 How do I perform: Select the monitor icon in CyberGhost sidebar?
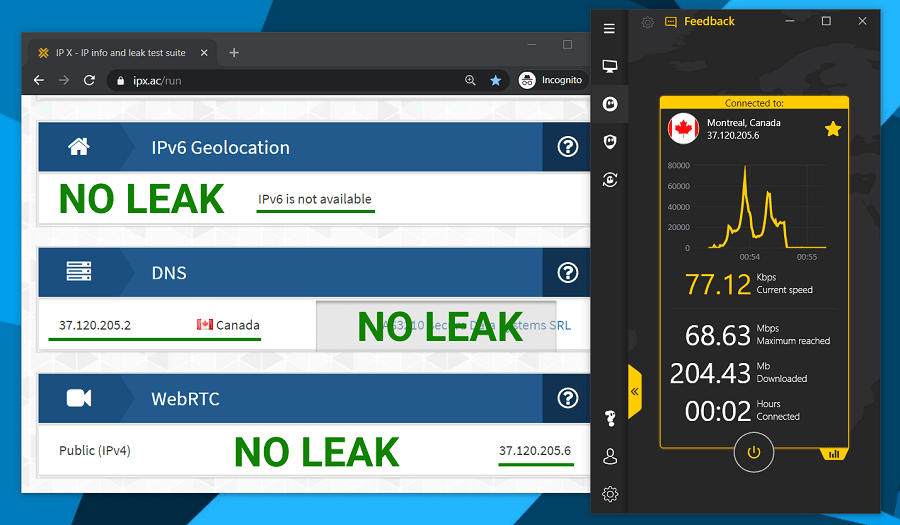pyautogui.click(x=610, y=67)
